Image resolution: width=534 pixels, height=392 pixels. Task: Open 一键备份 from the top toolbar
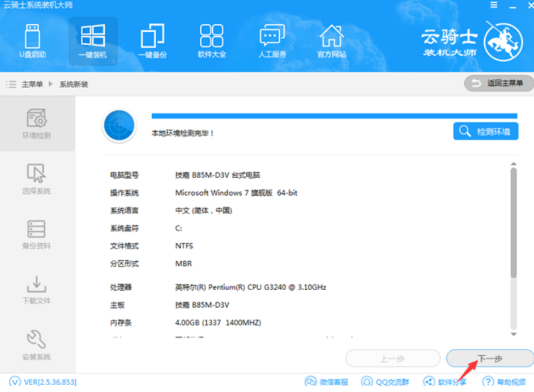click(152, 41)
